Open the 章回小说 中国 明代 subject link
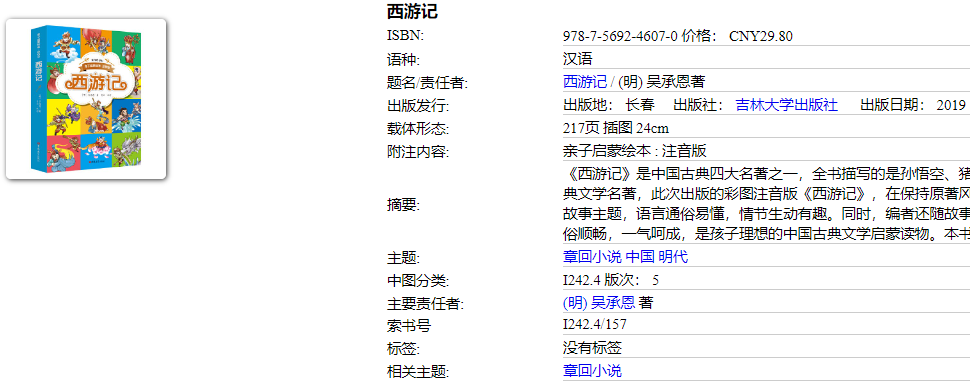Image resolution: width=970 pixels, height=381 pixels. tap(625, 257)
